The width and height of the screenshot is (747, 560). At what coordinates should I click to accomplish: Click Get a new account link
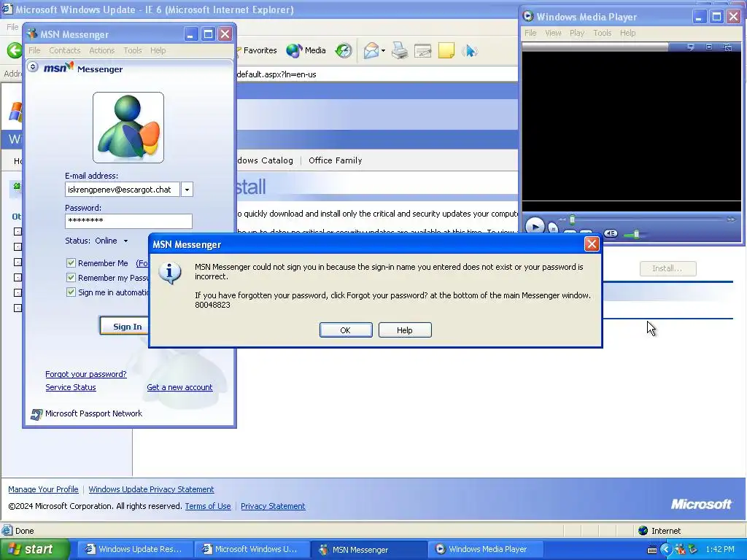pyautogui.click(x=179, y=387)
